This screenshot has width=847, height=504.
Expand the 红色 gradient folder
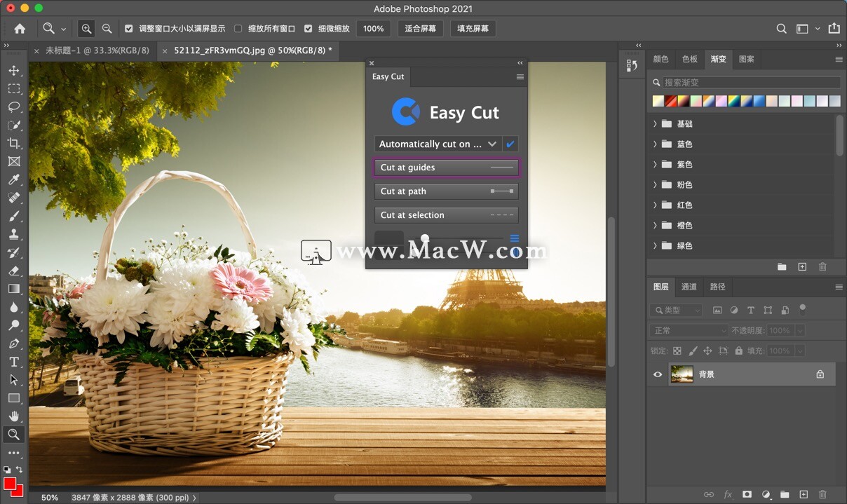pyautogui.click(x=655, y=205)
